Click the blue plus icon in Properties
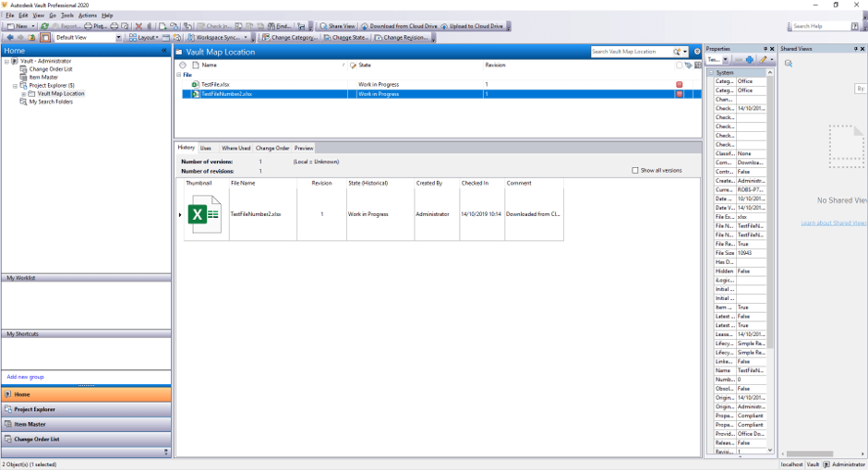The image size is (868, 470). pyautogui.click(x=750, y=60)
